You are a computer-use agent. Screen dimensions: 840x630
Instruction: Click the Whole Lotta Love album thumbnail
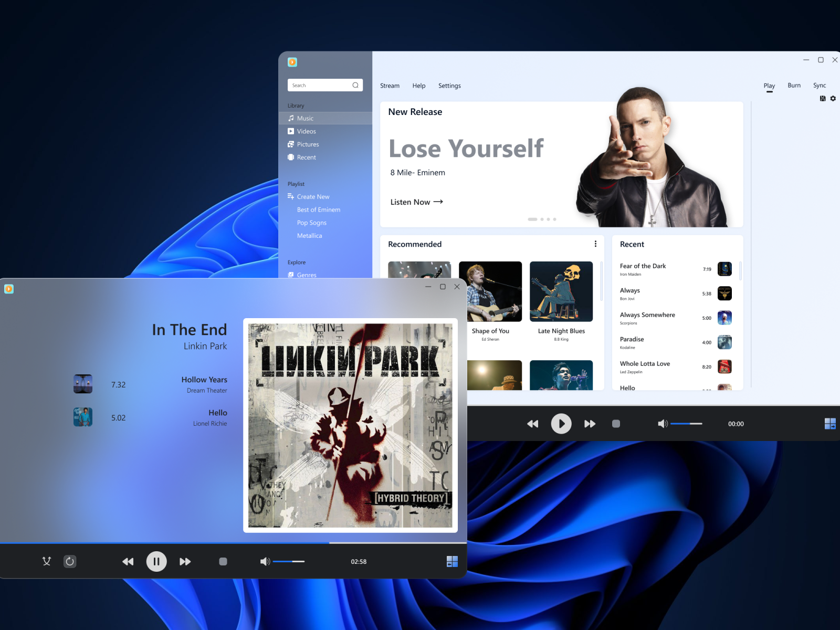[724, 366]
